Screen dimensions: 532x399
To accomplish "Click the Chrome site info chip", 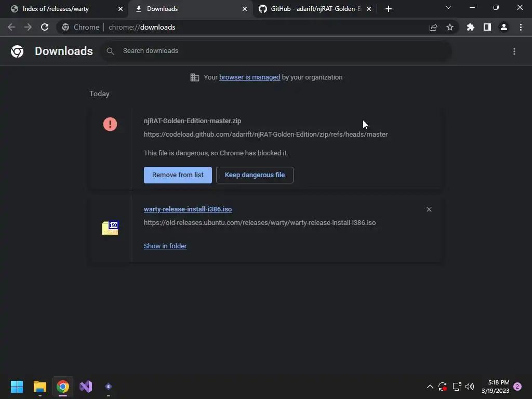I will click(x=81, y=27).
